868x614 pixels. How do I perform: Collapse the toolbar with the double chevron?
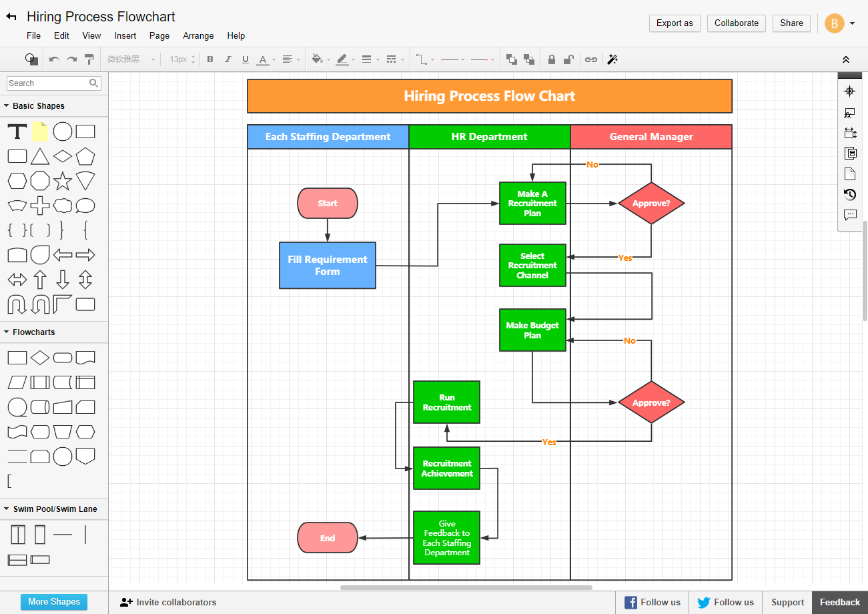(x=846, y=59)
